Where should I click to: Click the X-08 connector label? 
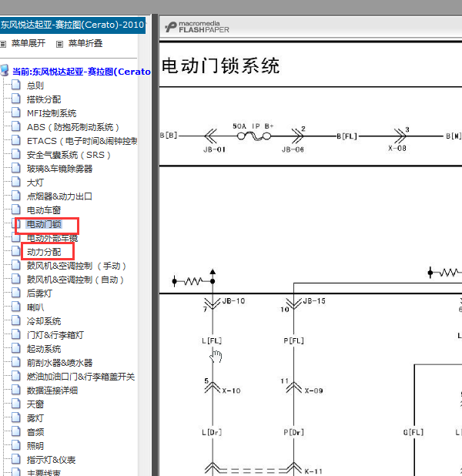[397, 148]
